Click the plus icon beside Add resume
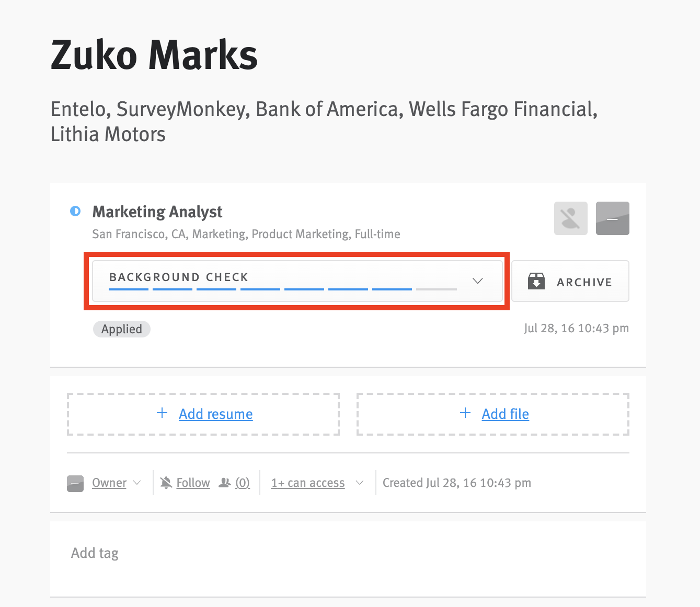The image size is (700, 607). tap(162, 413)
